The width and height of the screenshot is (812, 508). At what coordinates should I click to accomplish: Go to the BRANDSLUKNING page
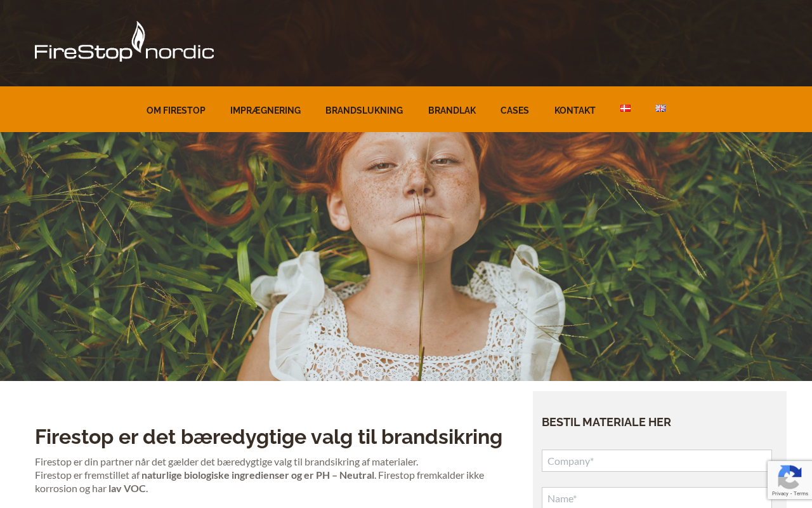click(364, 110)
